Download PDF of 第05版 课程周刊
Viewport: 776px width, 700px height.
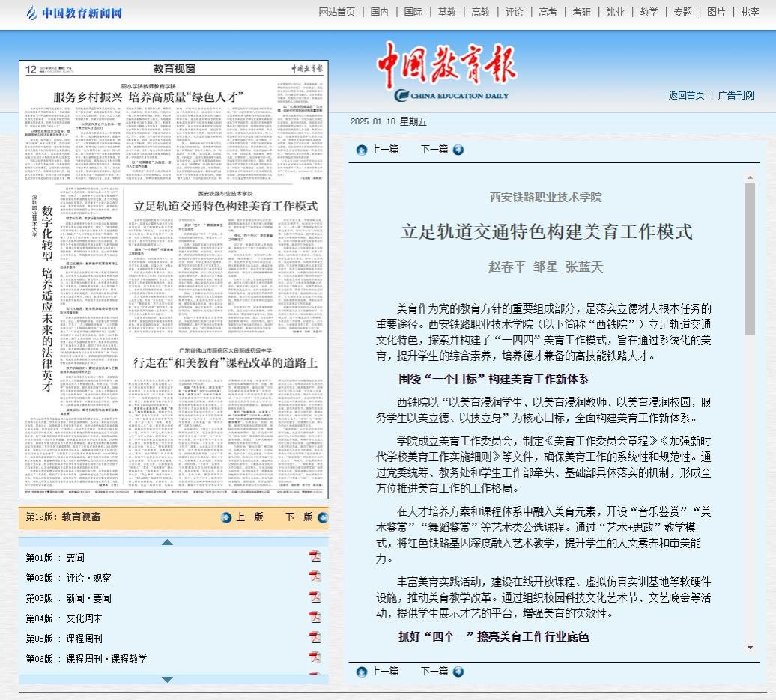click(x=315, y=637)
